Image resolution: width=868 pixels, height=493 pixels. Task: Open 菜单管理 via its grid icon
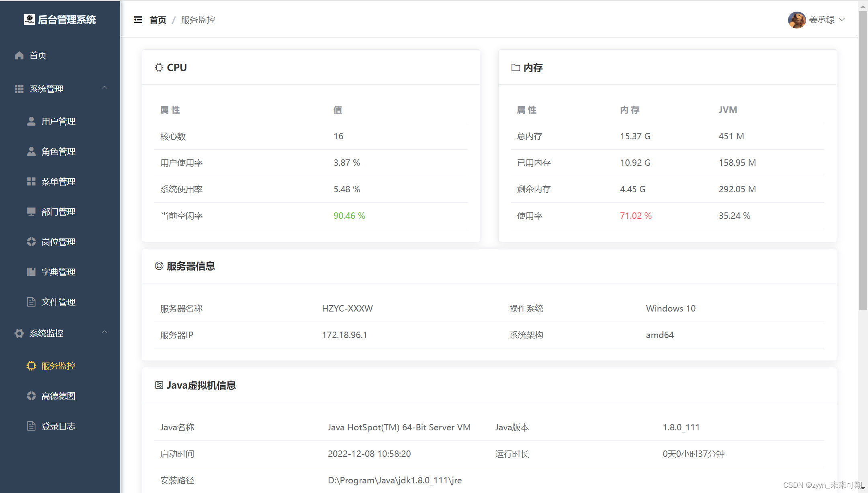tap(31, 181)
